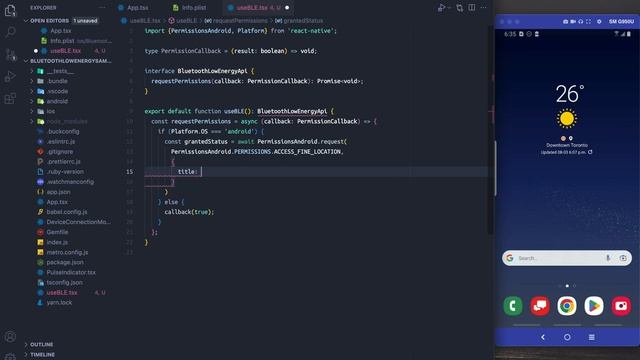Collapse the BLUETOOTHLOWENERGYSAM project section

[x=26, y=61]
